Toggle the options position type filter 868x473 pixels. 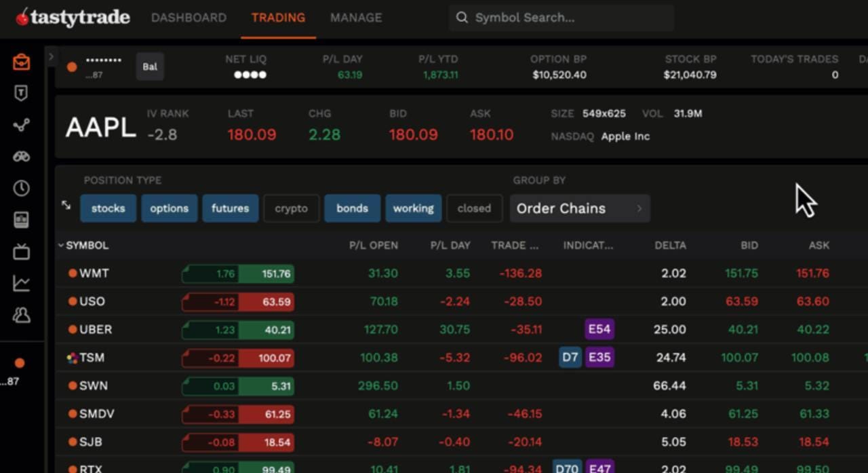170,208
